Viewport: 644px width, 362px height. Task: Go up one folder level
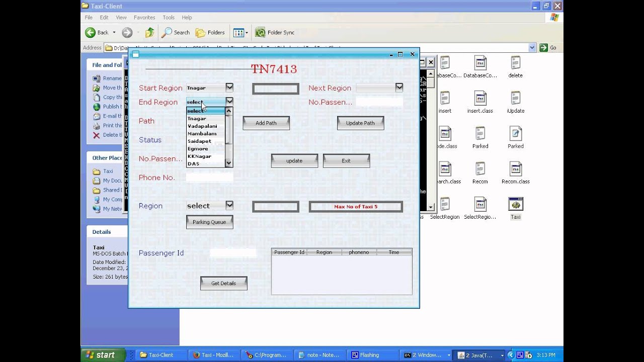pyautogui.click(x=149, y=33)
